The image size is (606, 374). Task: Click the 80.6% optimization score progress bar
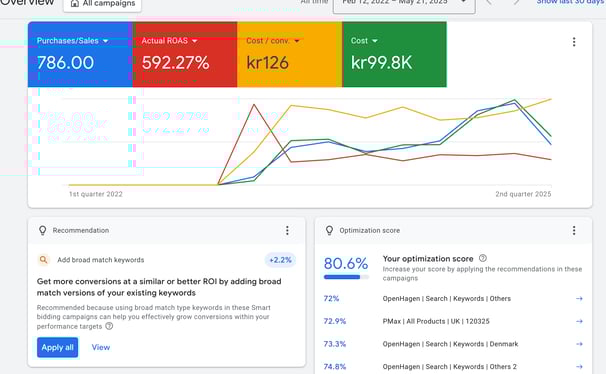pyautogui.click(x=346, y=277)
